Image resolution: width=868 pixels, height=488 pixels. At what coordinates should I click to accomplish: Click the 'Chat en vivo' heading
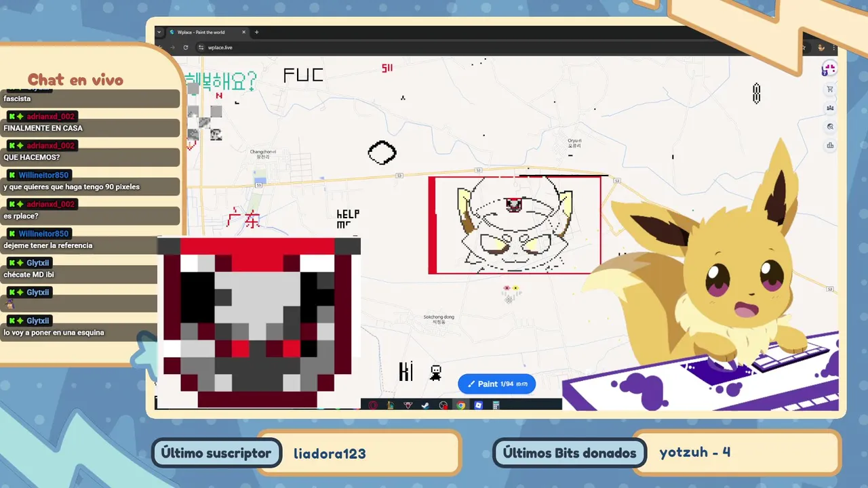tap(75, 80)
